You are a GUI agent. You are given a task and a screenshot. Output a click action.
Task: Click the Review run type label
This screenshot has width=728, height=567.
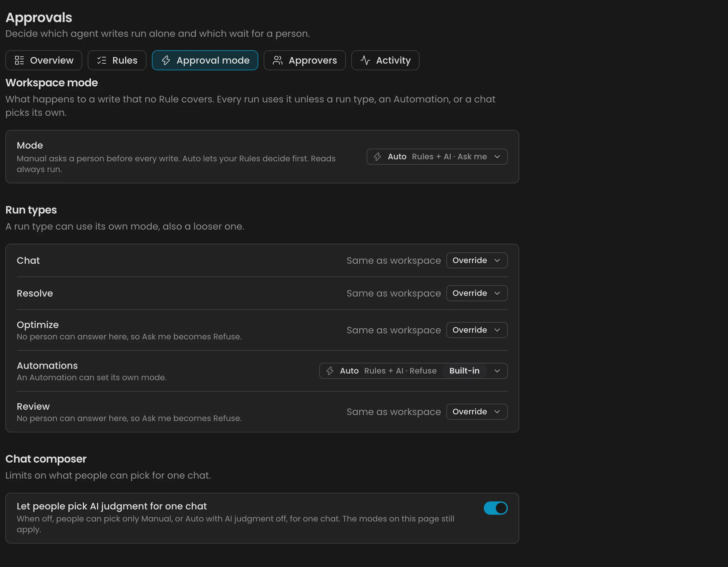point(33,406)
